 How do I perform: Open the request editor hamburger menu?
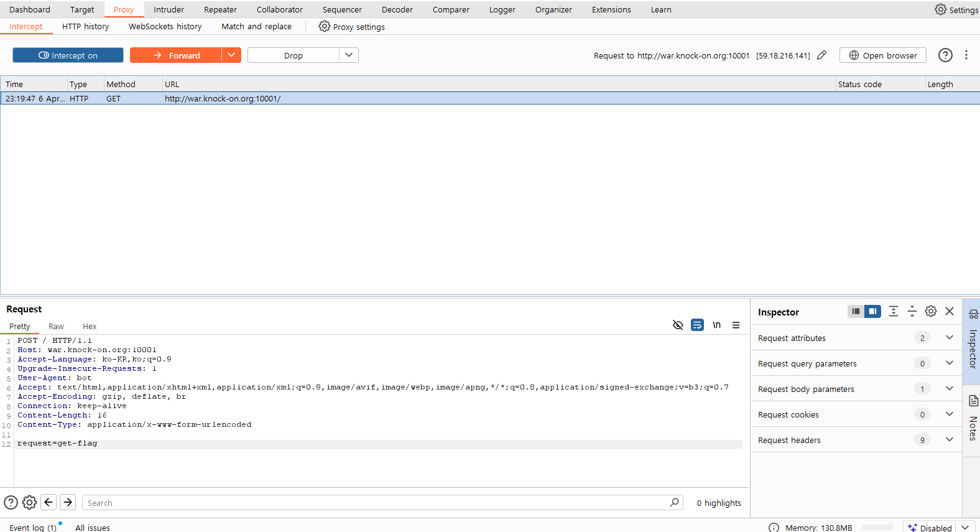pyautogui.click(x=736, y=325)
